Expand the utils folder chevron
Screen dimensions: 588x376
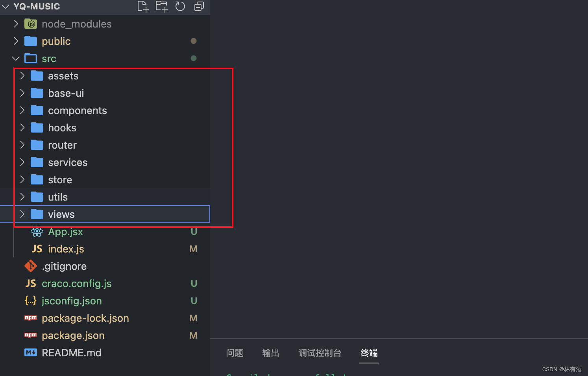(x=22, y=197)
